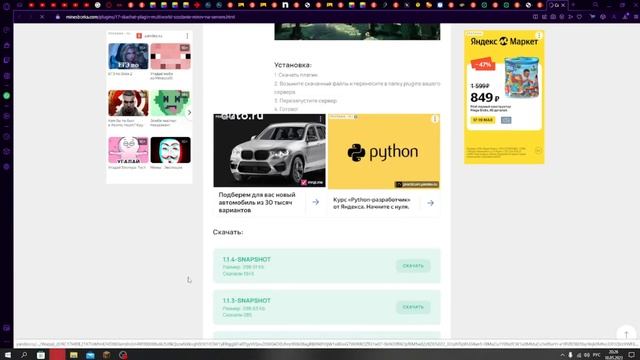
Task: Click the taskbar clock and date
Action: point(613,355)
